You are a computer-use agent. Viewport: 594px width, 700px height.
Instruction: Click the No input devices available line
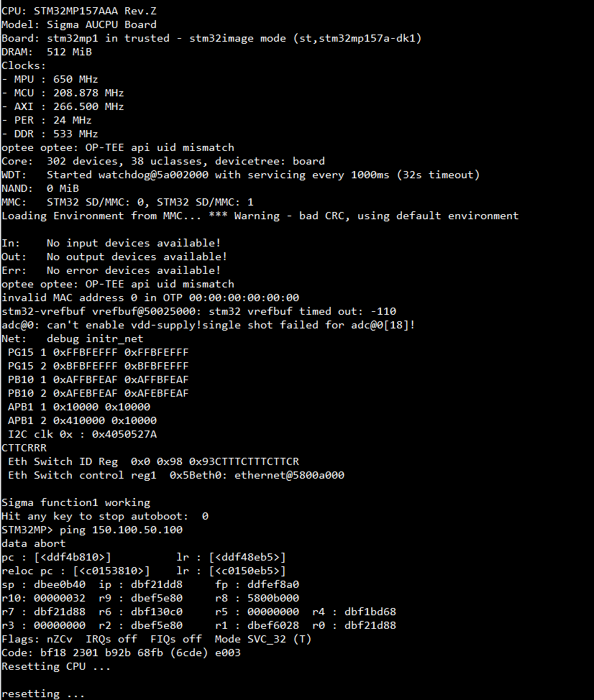coord(111,243)
